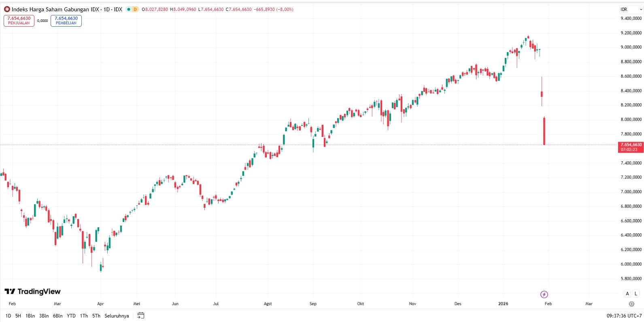Choose the YTD date range
The image size is (644, 322).
point(71,316)
